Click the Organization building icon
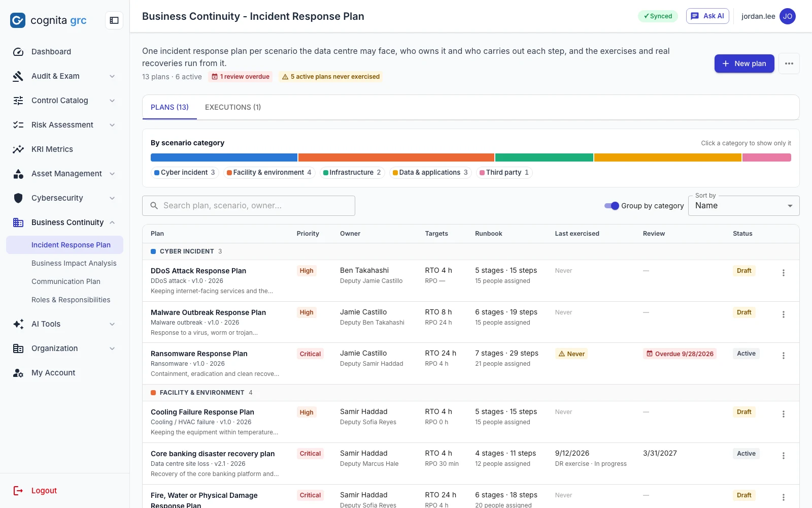Image resolution: width=812 pixels, height=508 pixels. pos(18,348)
